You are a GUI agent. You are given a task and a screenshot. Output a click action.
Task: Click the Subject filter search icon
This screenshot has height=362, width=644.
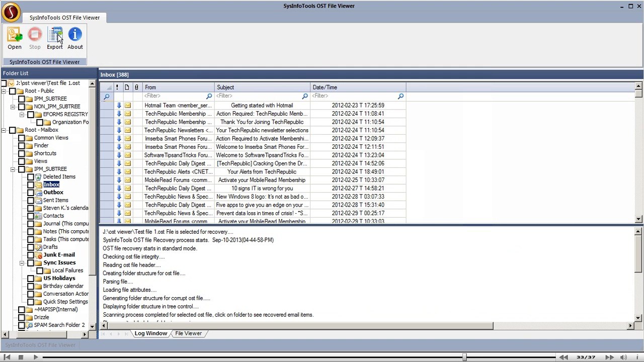click(305, 96)
